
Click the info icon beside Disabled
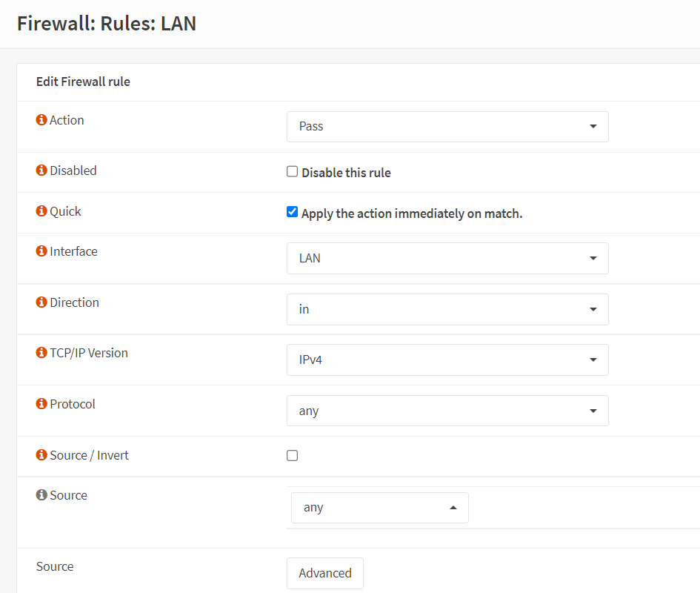(x=41, y=170)
